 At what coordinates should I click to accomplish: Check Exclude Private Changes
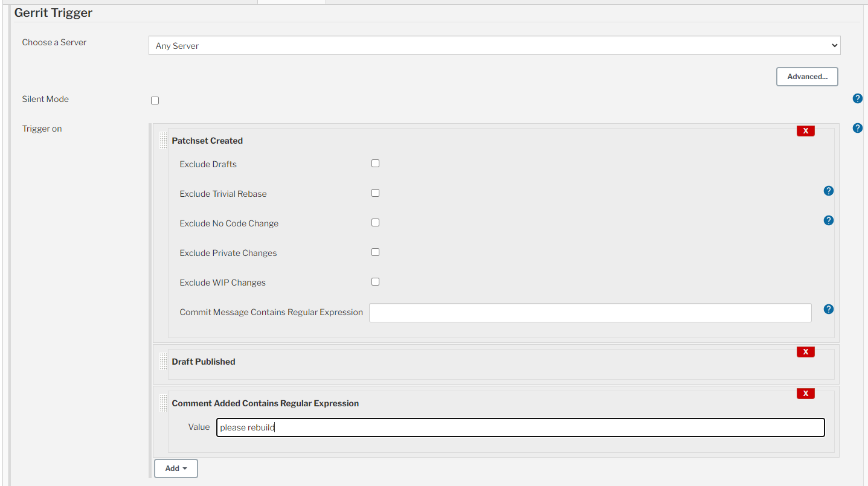pos(376,252)
